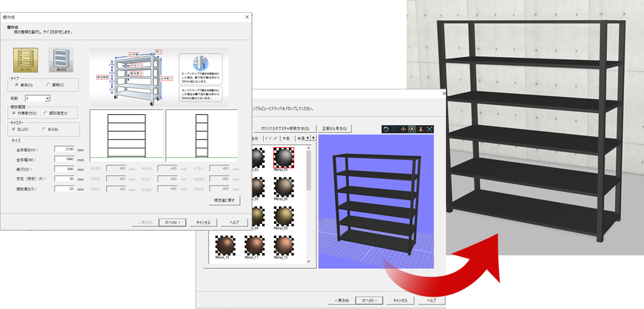This screenshot has width=644, height=309.
Task: Click the undo rotate icon in the preview toolbar
Action: 386,129
